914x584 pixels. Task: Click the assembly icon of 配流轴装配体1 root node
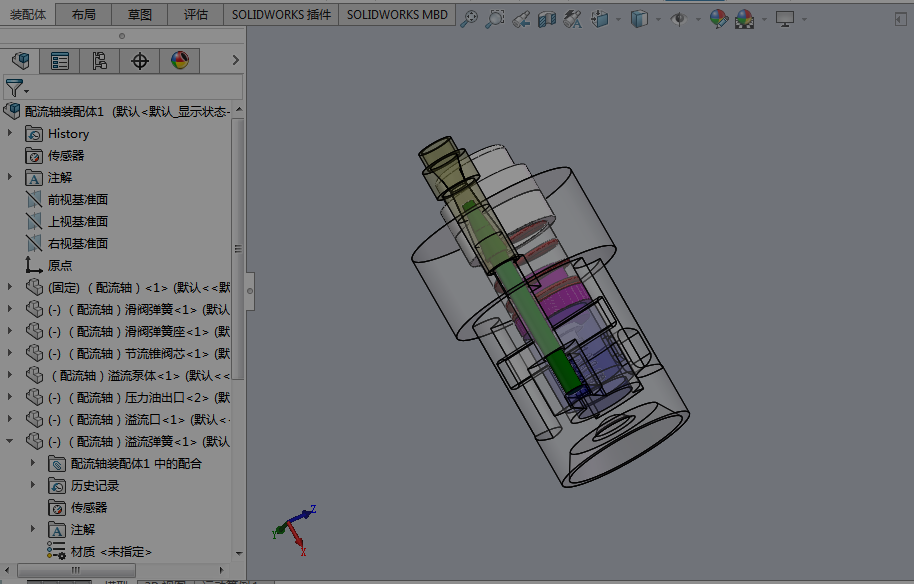12,111
